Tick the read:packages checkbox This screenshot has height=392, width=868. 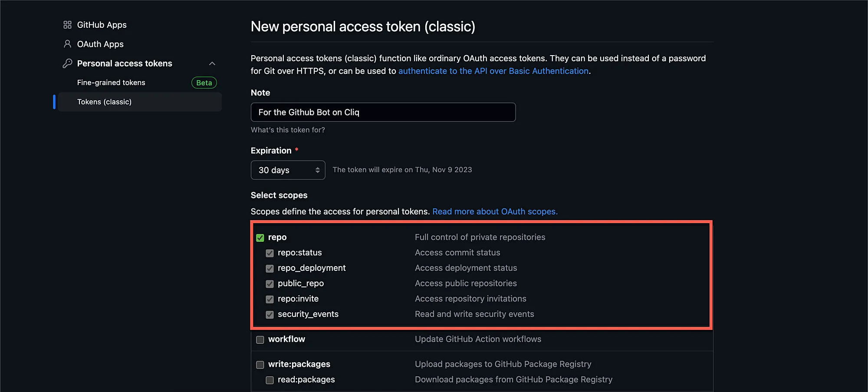(x=270, y=380)
